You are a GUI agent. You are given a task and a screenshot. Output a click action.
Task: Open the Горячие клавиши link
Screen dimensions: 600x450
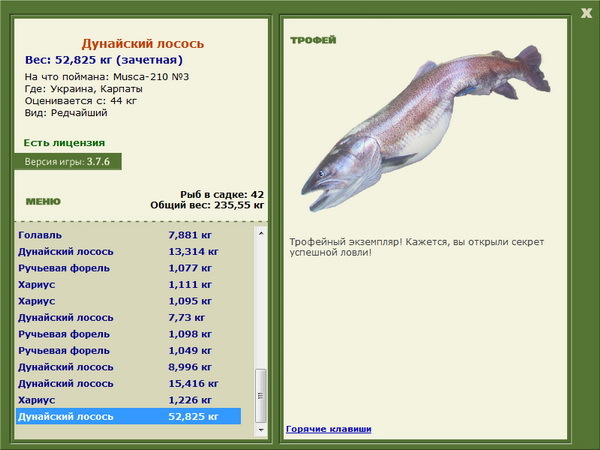click(328, 429)
